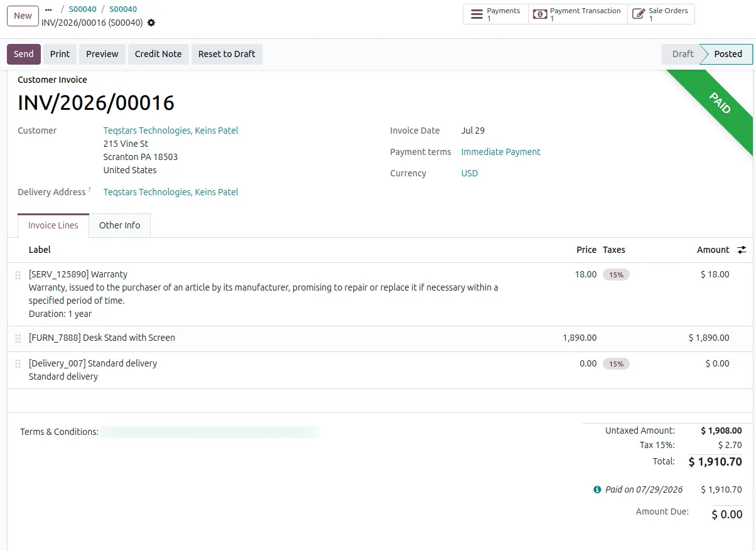Image resolution: width=756 pixels, height=551 pixels.
Task: Click the Amount Due $ 0.00 value
Action: 726,515
